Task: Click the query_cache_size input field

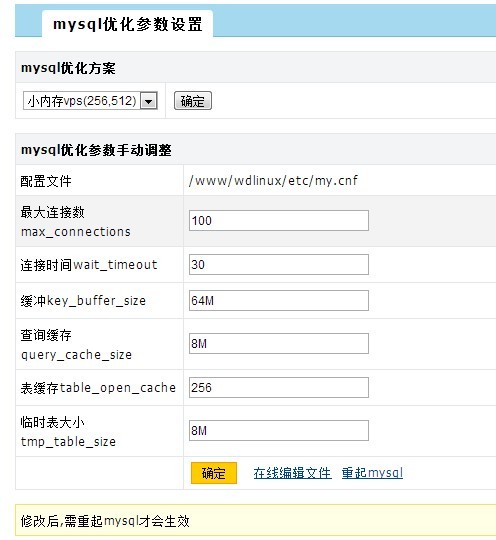Action: pos(279,343)
